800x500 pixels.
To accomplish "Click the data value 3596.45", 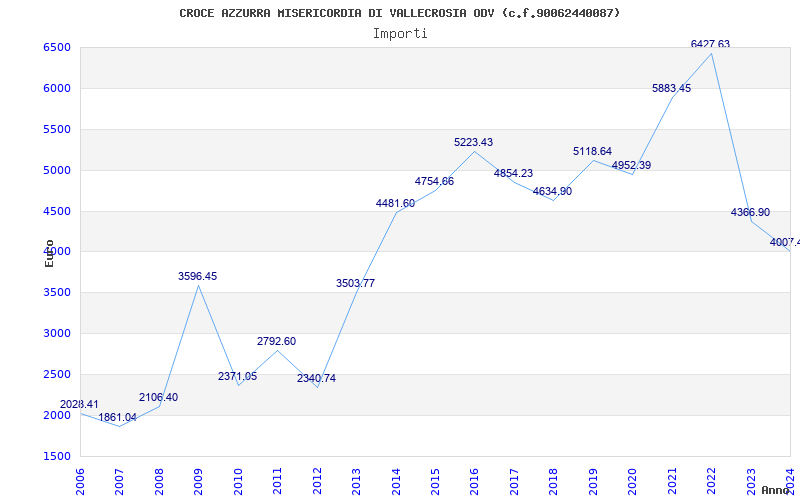I will point(197,277).
